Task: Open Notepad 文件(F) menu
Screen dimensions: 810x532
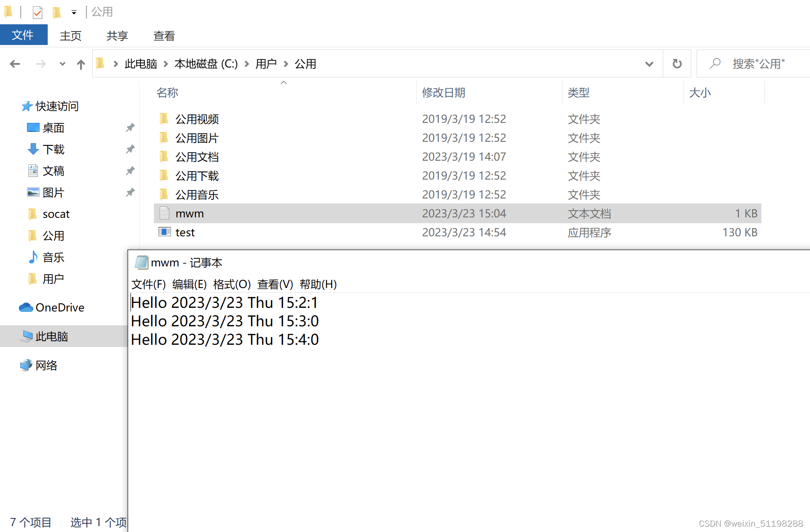Action: point(148,284)
